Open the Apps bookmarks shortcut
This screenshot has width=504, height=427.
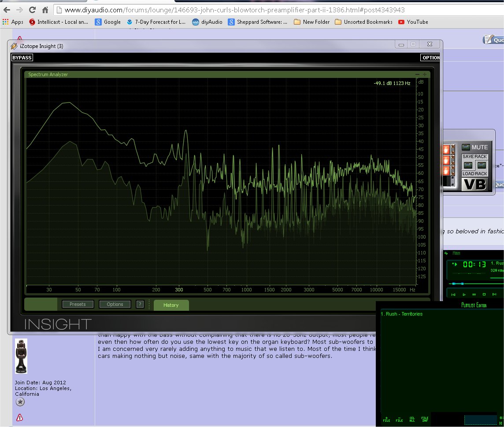(x=13, y=22)
